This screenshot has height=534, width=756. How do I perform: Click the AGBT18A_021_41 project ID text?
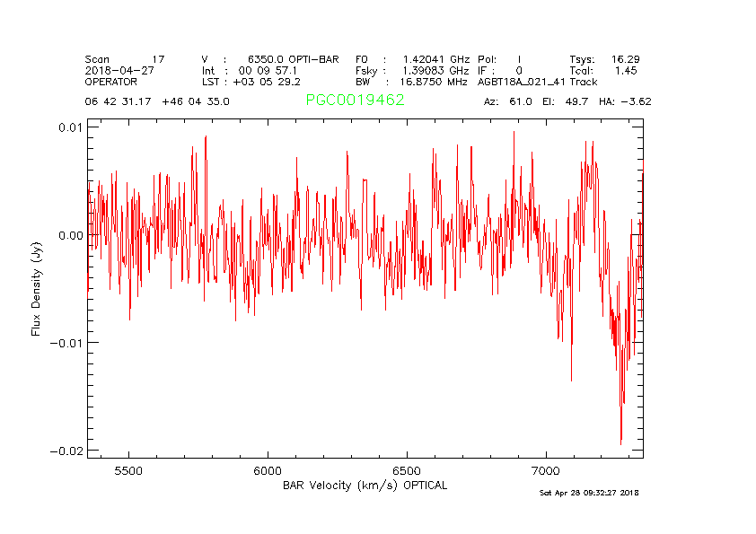(x=522, y=81)
